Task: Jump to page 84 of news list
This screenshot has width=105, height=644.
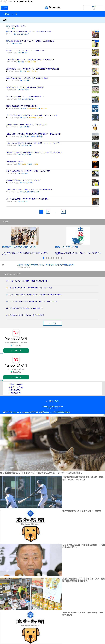Action: click(63, 212)
